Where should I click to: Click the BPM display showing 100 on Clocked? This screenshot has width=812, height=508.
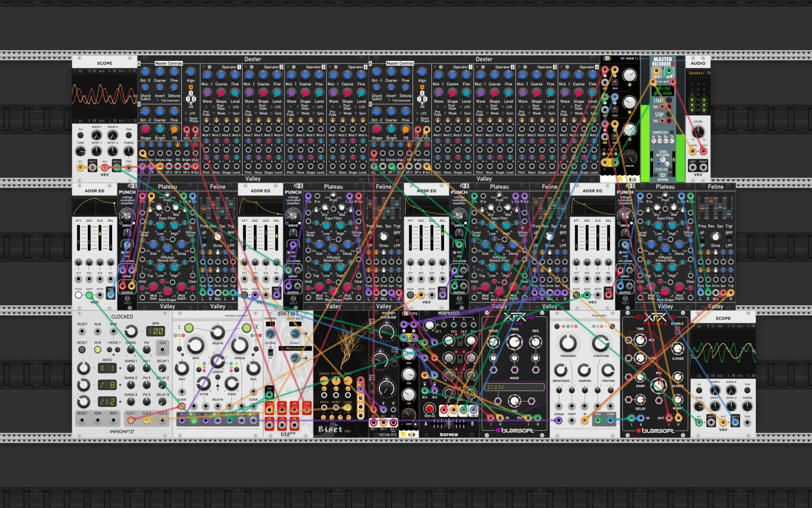point(155,331)
